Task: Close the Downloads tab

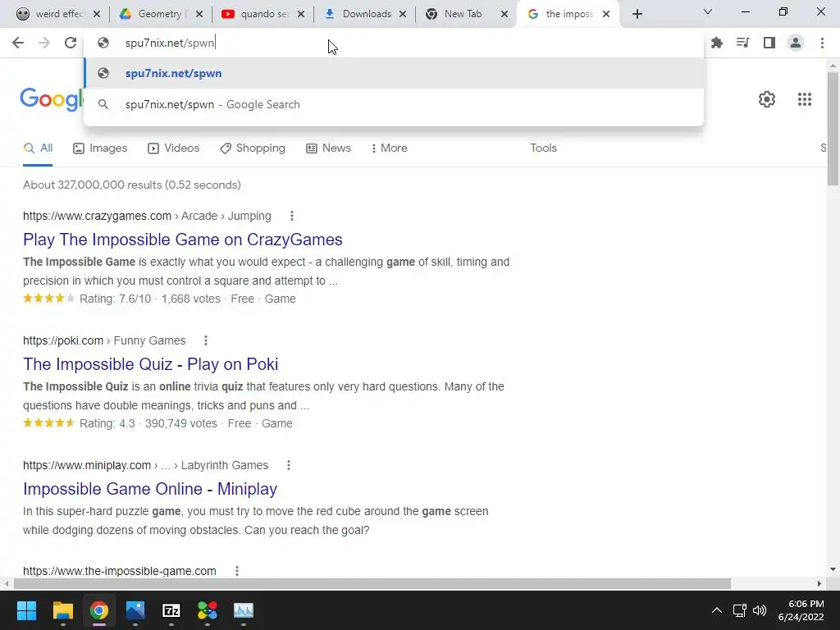Action: pyautogui.click(x=403, y=14)
